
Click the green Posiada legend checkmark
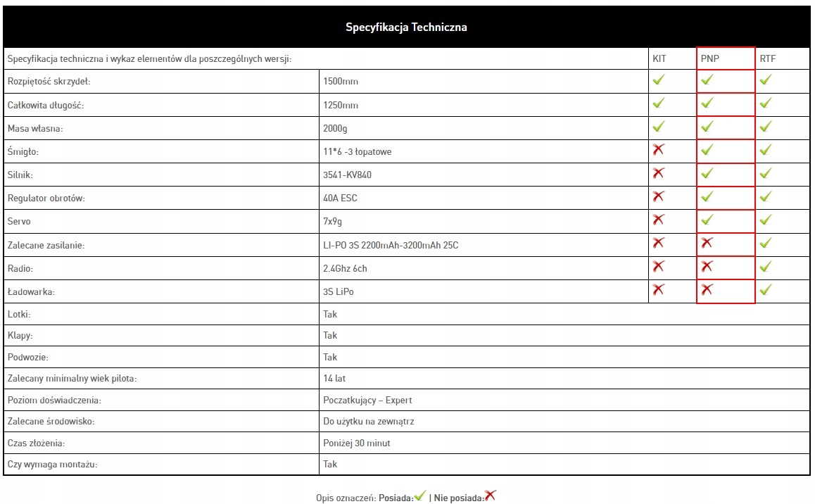click(420, 496)
